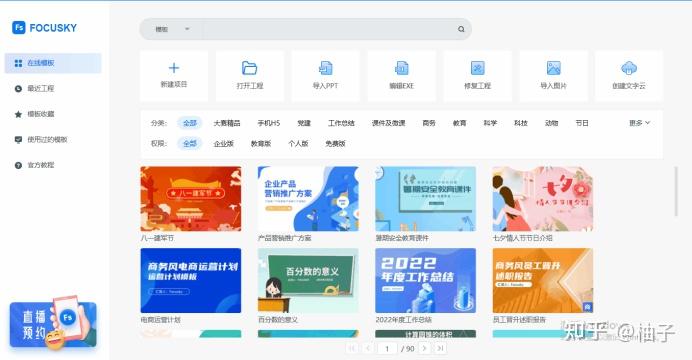Click the template list vertical scrollbar
Screen dimensions: 692x360
(676, 191)
